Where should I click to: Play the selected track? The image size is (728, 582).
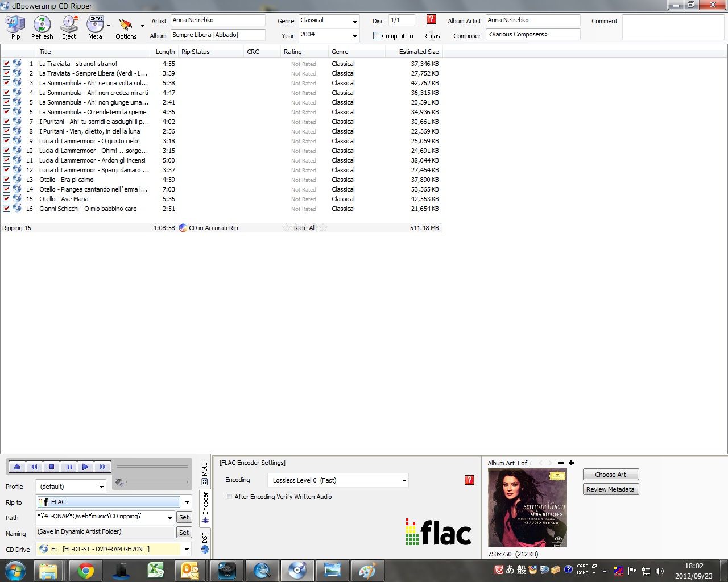pos(85,467)
